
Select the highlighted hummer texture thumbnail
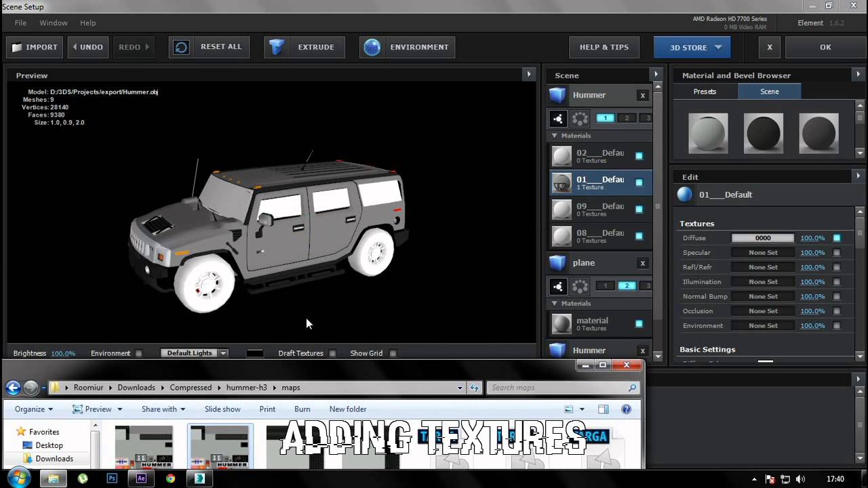tap(220, 446)
